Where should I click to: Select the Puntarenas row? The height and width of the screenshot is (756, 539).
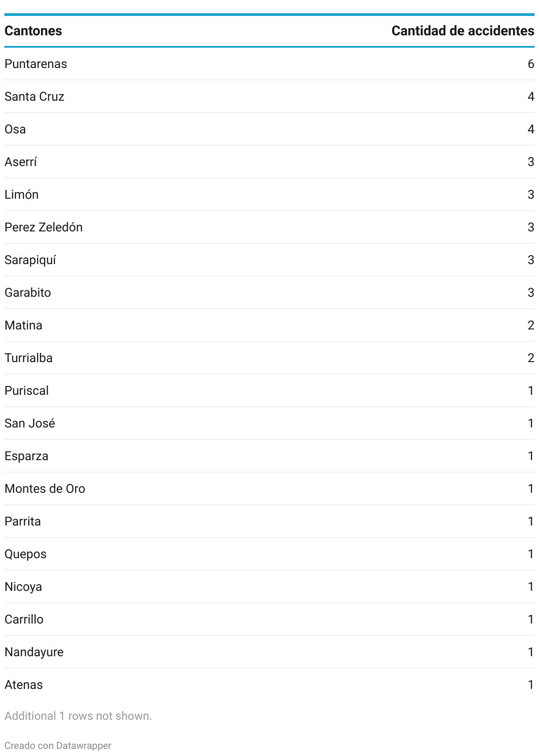pos(269,64)
